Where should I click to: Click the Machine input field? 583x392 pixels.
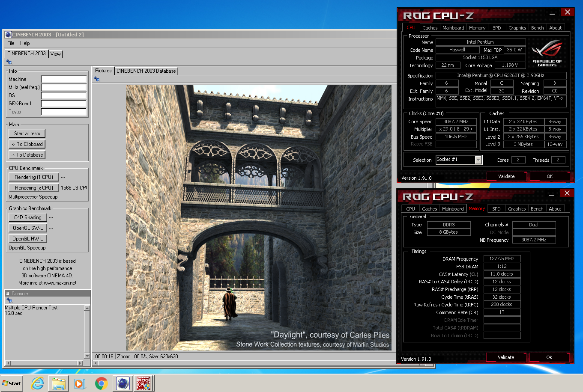pos(64,79)
